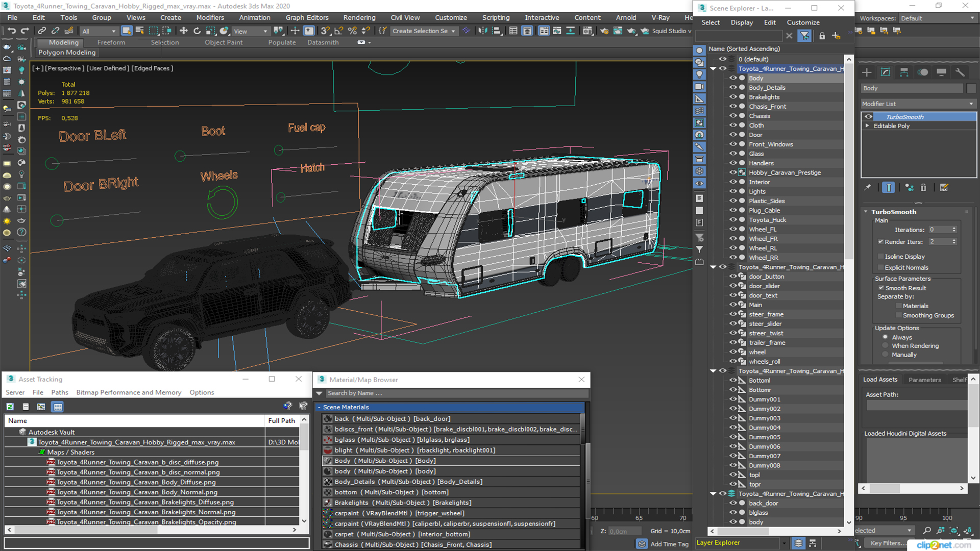Hide the Glass object via eye icon

(x=733, y=154)
